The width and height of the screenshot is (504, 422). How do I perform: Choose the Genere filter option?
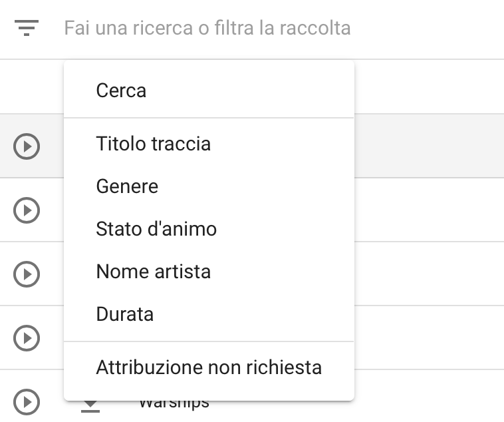(x=209, y=186)
